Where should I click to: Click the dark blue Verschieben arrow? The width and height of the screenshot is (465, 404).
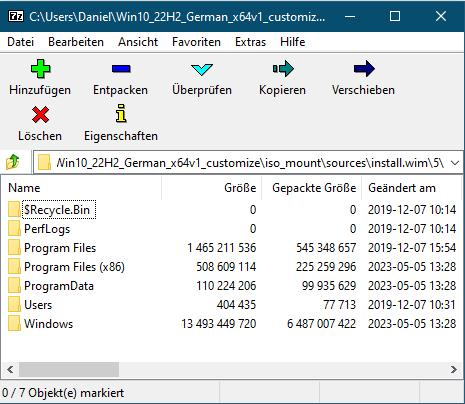[x=364, y=69]
